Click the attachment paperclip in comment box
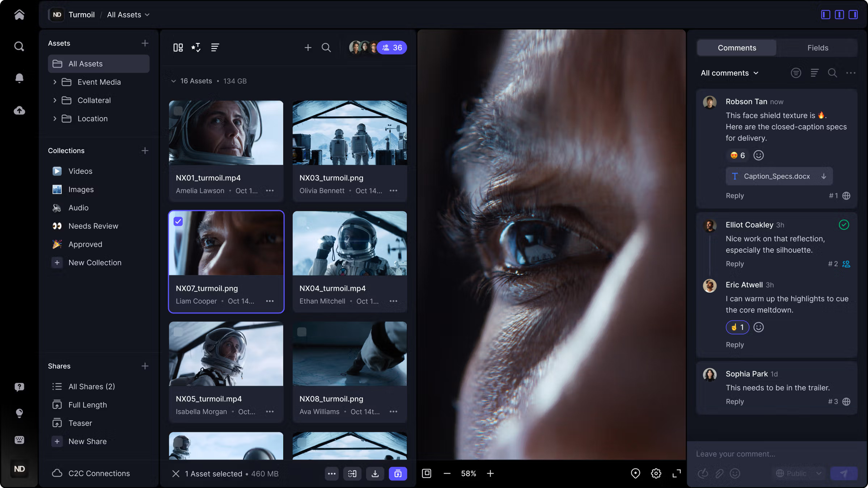 719,473
